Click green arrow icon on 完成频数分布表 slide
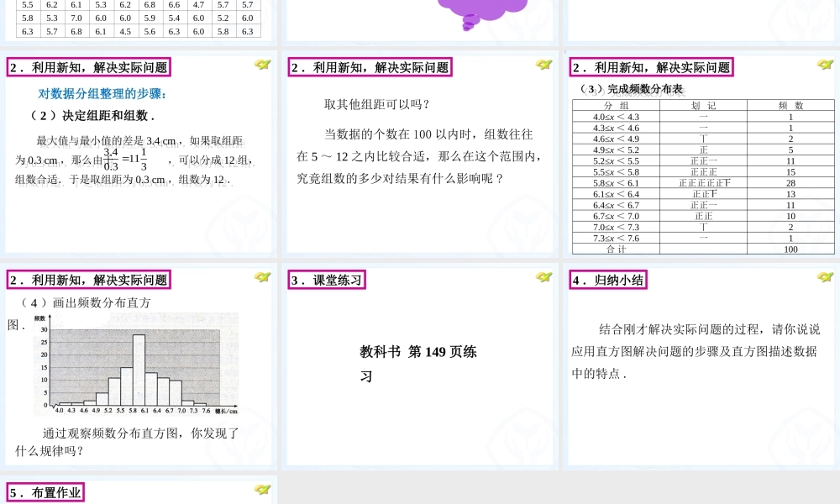 (x=825, y=65)
